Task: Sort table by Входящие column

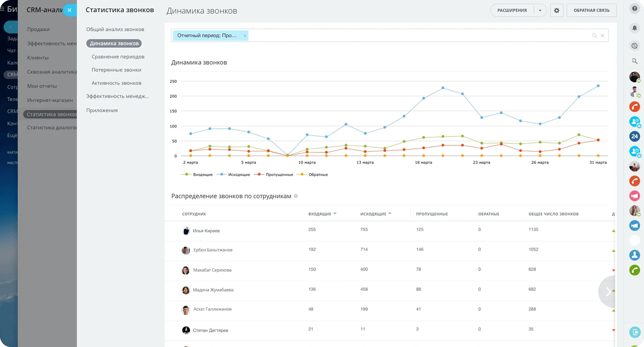Action: point(322,214)
